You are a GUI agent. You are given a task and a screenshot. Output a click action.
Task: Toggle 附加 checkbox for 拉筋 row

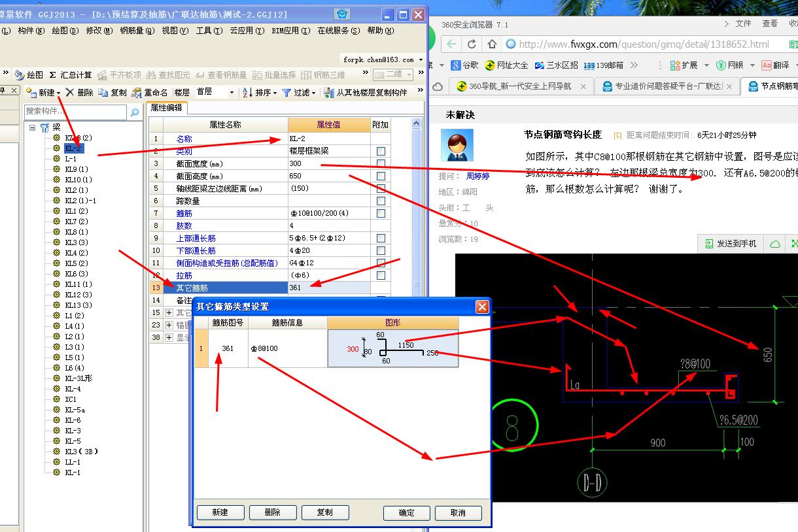[x=381, y=275]
